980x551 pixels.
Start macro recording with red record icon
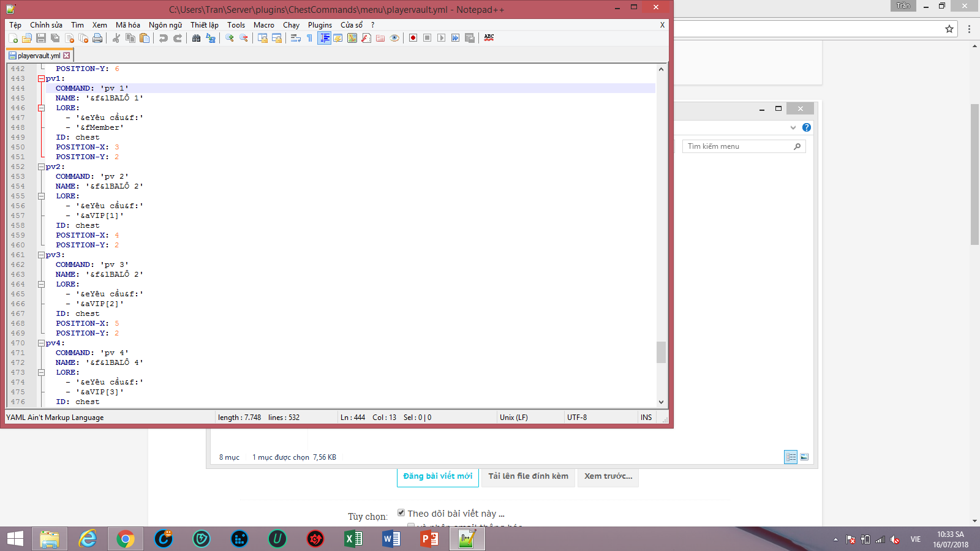tap(413, 38)
